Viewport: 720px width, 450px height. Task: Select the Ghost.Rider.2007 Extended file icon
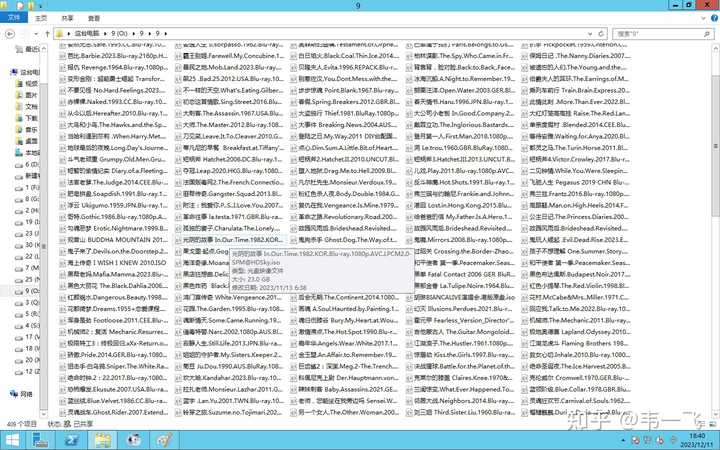(x=62, y=412)
